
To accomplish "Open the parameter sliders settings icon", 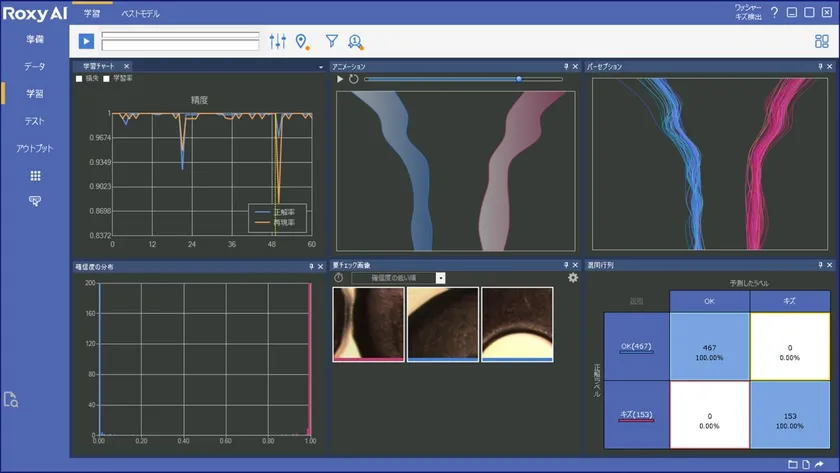I will coord(278,41).
